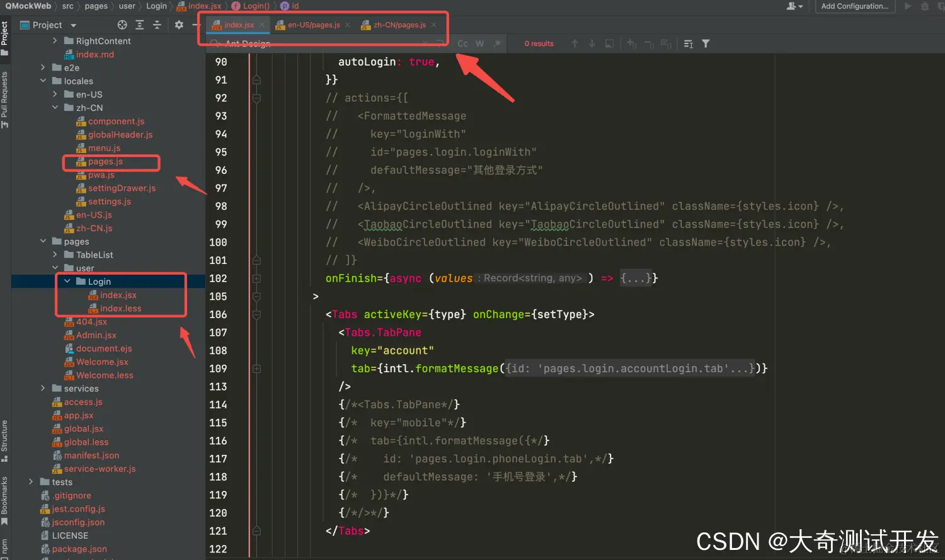Select index.less in Login folder
The image size is (945, 560).
click(120, 308)
